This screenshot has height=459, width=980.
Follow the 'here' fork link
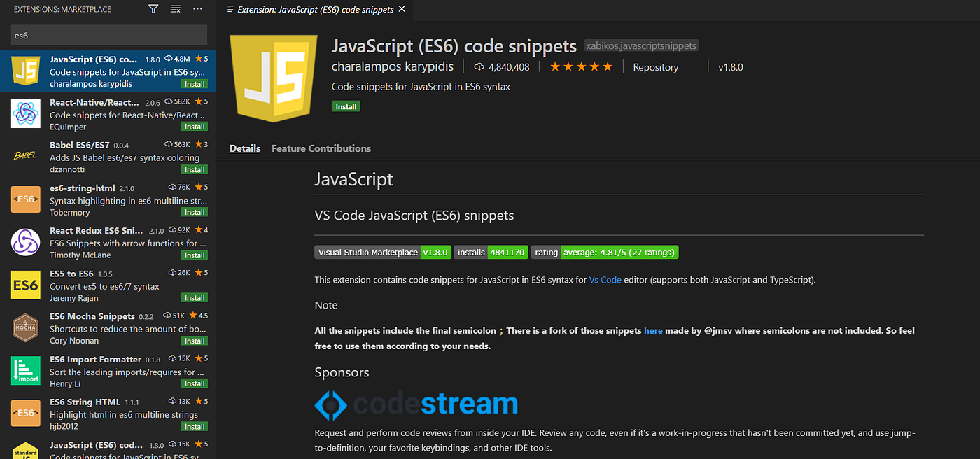[x=653, y=330]
